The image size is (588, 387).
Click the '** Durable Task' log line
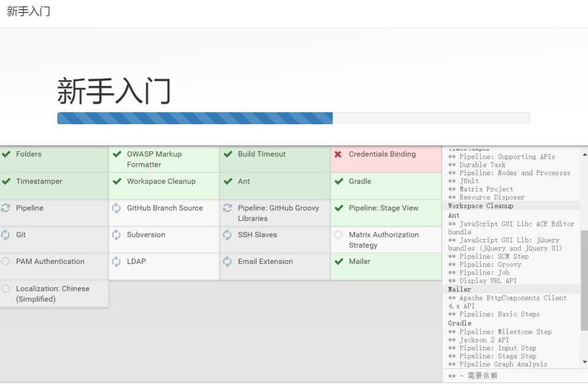tap(477, 165)
